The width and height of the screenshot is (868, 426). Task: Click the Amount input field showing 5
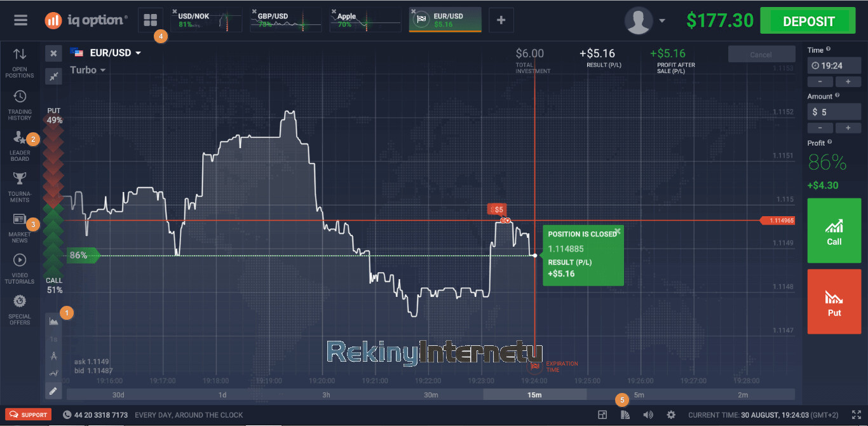click(834, 112)
